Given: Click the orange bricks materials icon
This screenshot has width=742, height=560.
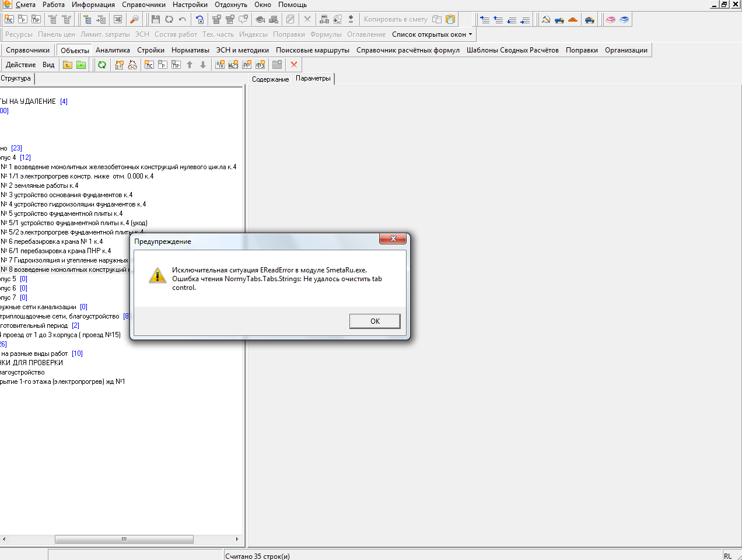Looking at the screenshot, I should [x=573, y=19].
